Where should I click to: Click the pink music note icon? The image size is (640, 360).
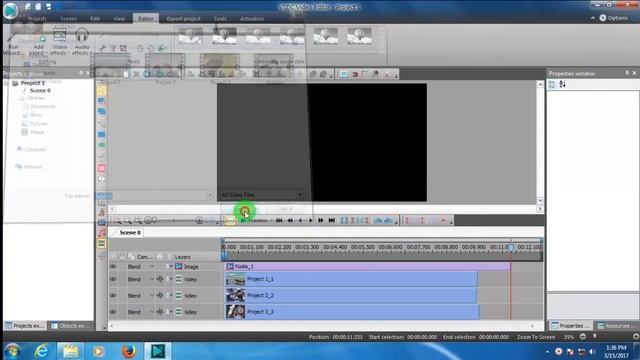[101, 233]
